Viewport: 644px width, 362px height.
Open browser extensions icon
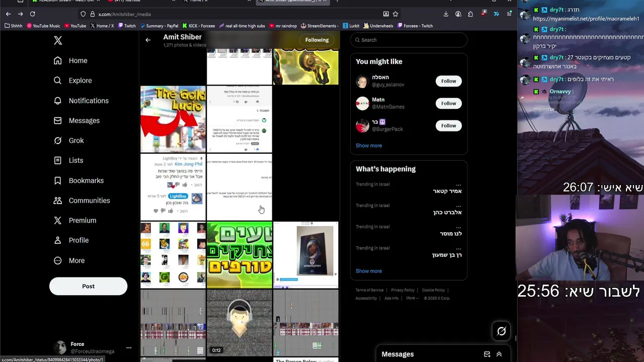pos(470,14)
